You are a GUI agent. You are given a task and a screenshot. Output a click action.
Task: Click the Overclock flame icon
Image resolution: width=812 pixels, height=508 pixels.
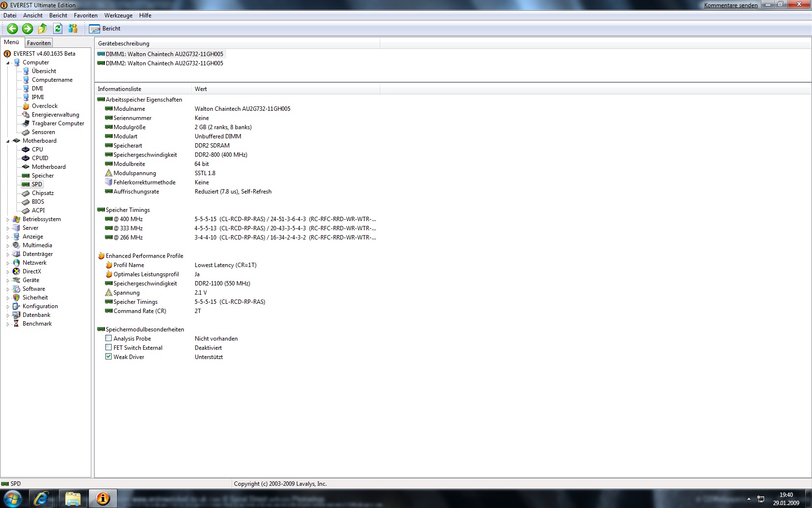26,106
